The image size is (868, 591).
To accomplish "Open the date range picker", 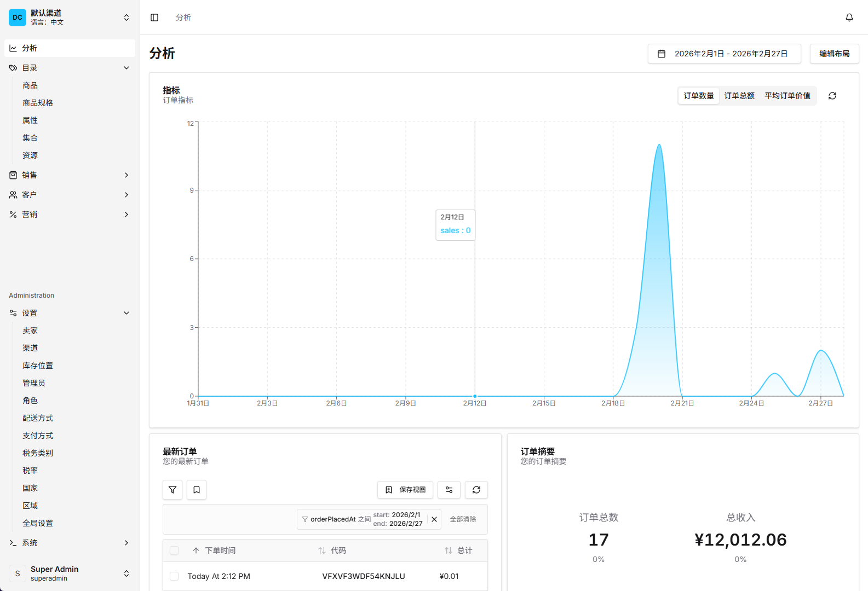I will point(724,54).
